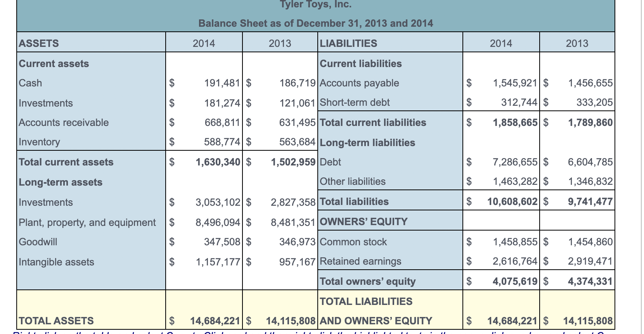
Task: Select Short-term debt 333,205
Action: (595, 103)
